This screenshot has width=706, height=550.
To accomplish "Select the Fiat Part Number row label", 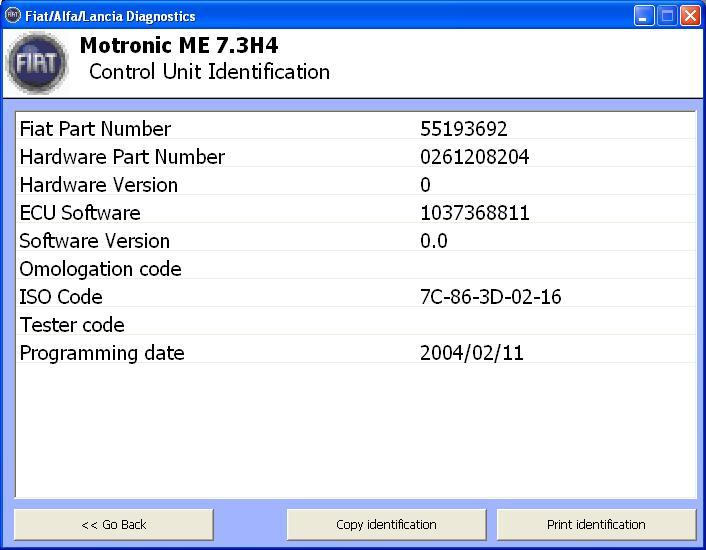I will 95,129.
